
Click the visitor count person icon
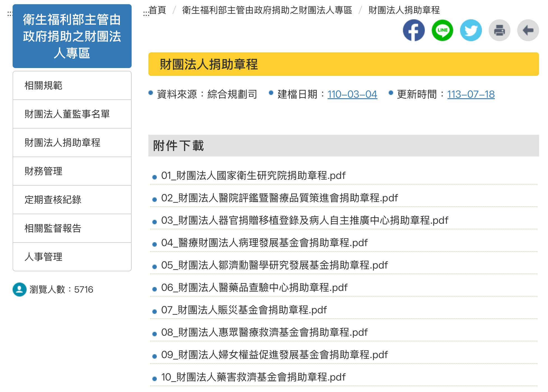pyautogui.click(x=20, y=289)
